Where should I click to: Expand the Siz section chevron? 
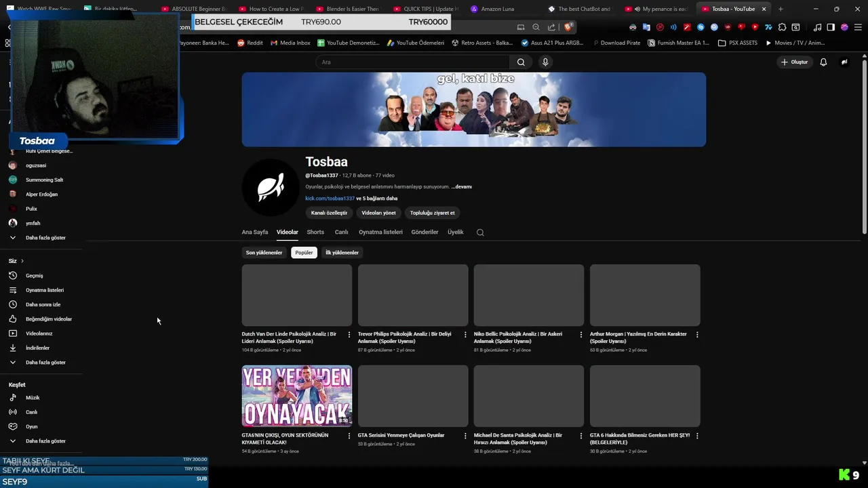[x=22, y=261]
